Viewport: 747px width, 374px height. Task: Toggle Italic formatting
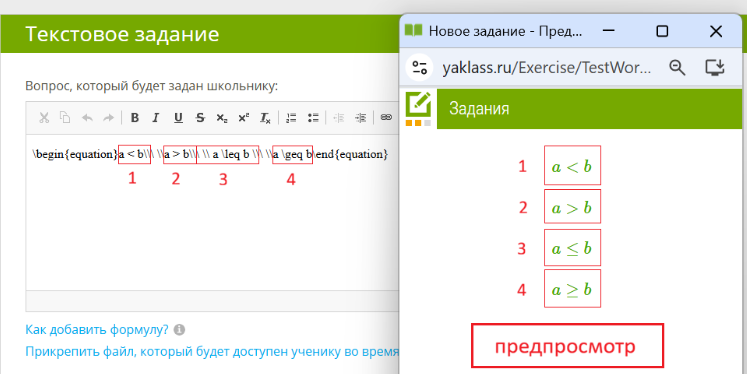click(x=155, y=118)
